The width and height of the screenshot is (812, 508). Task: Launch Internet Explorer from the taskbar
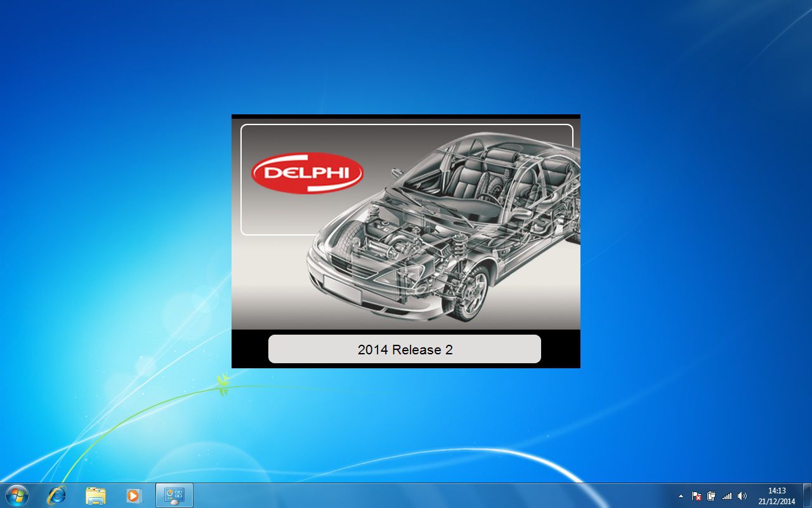(56, 495)
